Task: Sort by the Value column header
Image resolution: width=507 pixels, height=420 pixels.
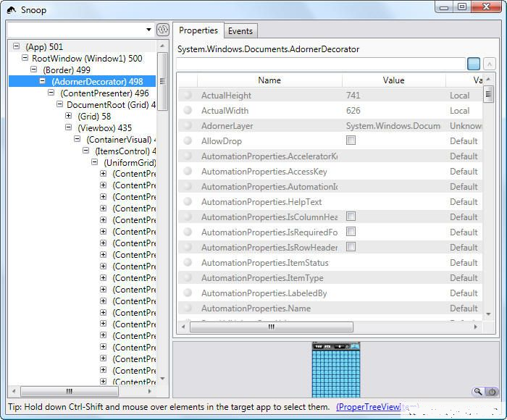Action: tap(393, 80)
